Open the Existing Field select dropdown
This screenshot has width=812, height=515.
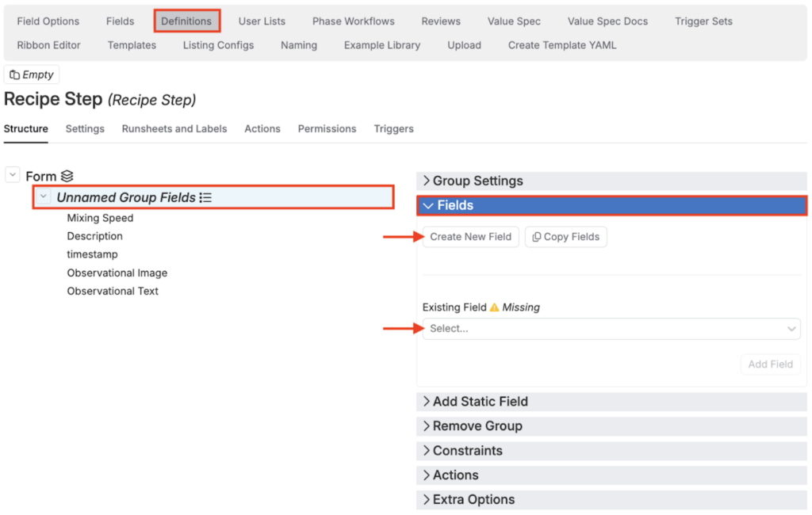pyautogui.click(x=611, y=329)
